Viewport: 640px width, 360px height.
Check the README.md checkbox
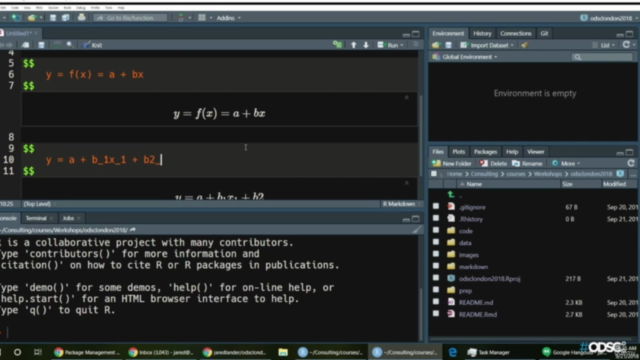[x=436, y=302]
